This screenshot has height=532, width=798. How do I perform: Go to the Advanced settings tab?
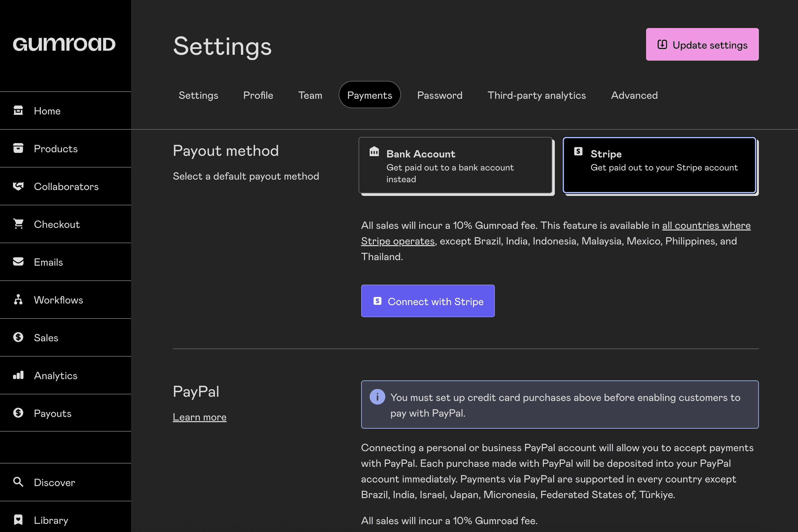[634, 95]
